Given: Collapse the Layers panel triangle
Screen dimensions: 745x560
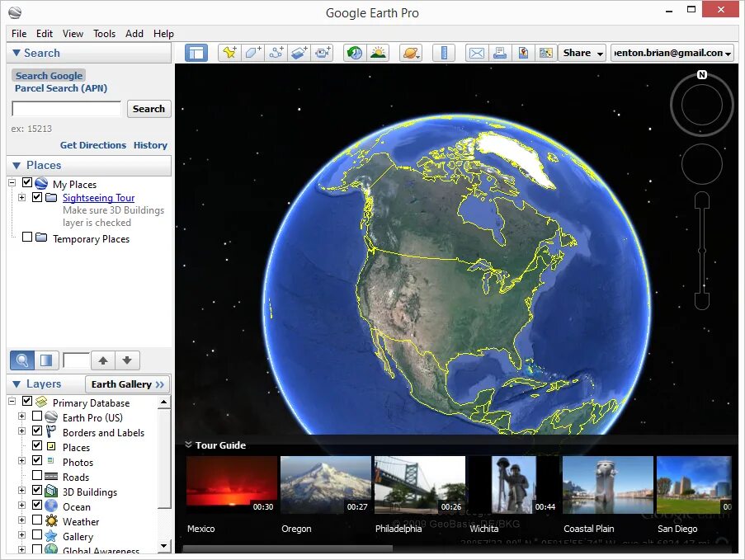Looking at the screenshot, I should (x=17, y=384).
